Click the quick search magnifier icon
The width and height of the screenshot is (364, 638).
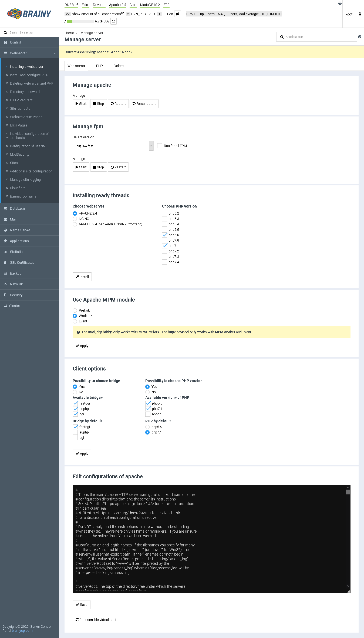[282, 37]
